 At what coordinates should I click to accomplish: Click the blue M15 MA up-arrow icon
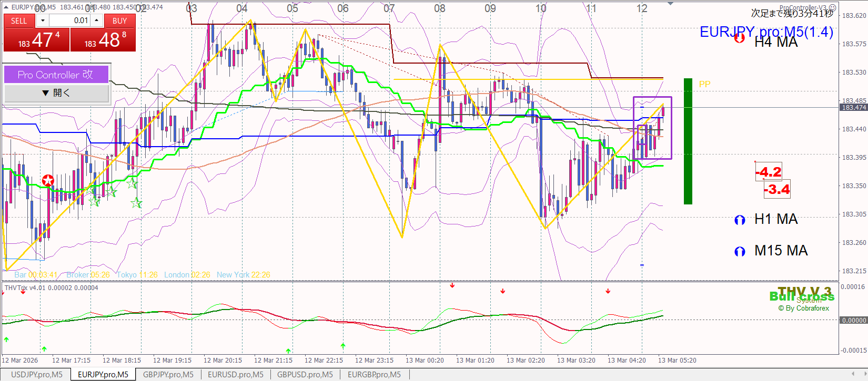click(x=740, y=251)
